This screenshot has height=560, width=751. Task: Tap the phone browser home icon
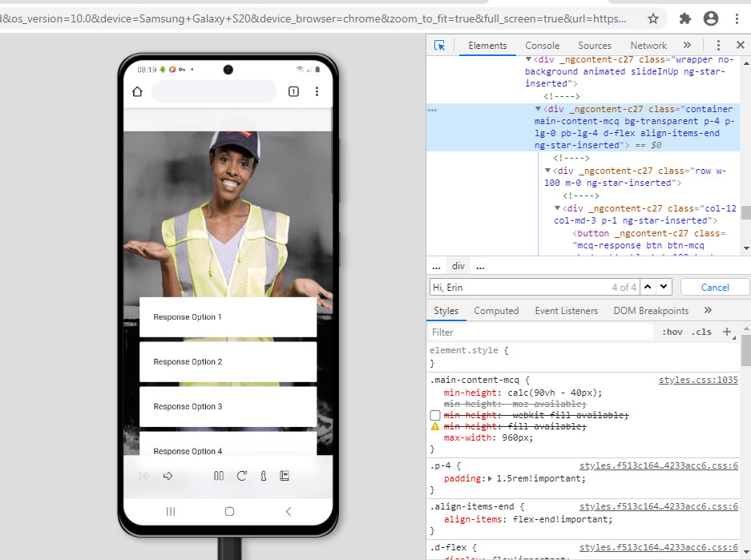[x=138, y=91]
